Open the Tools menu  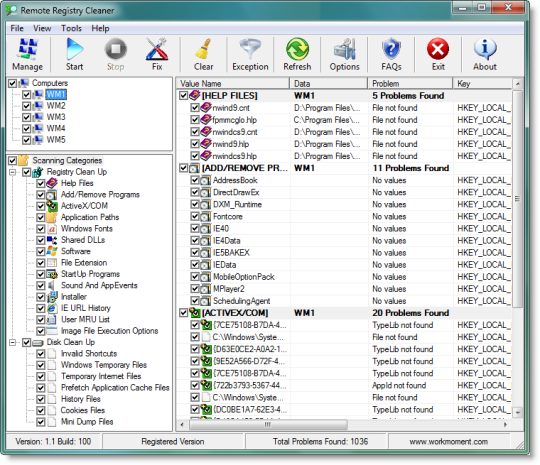tap(71, 28)
